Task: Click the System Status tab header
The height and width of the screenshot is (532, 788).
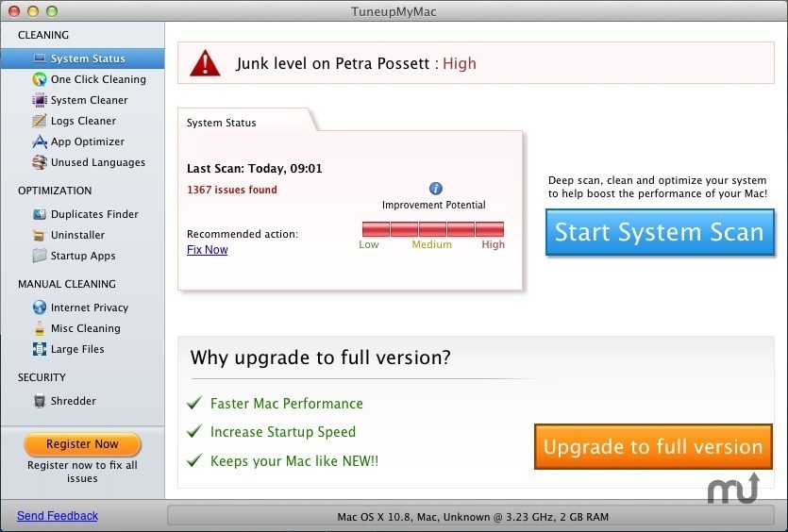Action: 221,123
